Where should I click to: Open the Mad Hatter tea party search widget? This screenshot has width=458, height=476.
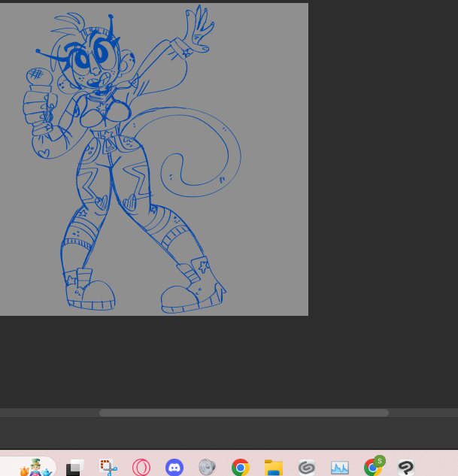(x=36, y=468)
